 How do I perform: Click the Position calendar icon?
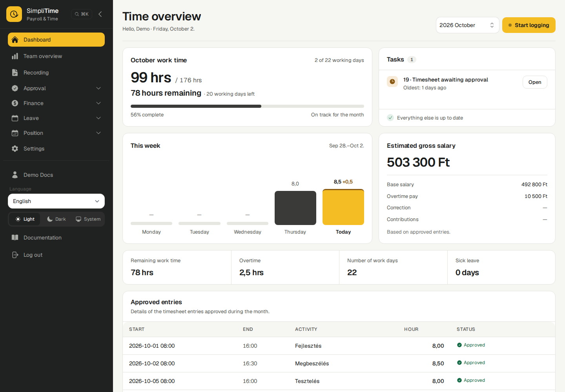coord(15,133)
